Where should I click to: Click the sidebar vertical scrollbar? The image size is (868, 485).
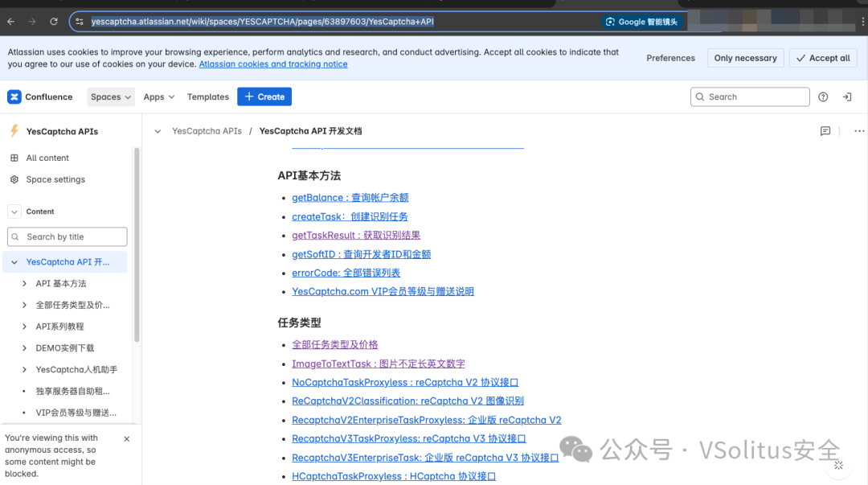point(137,245)
